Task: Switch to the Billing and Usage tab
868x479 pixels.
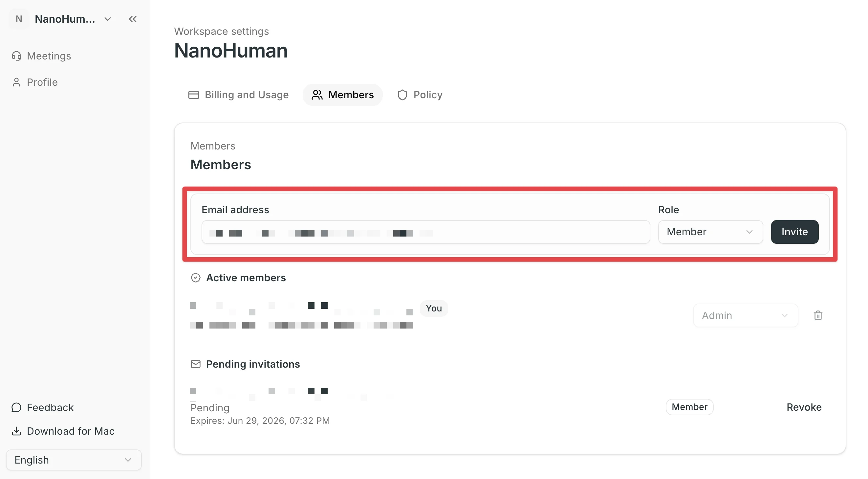Action: 238,95
